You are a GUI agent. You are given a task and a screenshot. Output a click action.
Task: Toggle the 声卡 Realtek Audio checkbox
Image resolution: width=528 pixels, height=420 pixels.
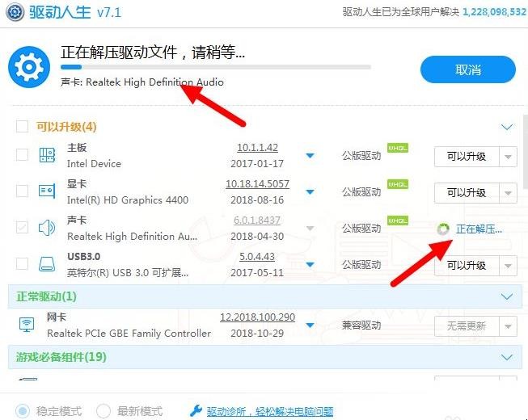(x=22, y=227)
